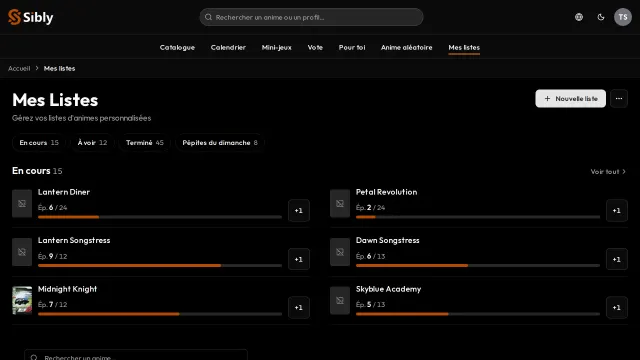This screenshot has height=360, width=640.
Task: Filter by À voir 12 chip
Action: pyautogui.click(x=92, y=142)
